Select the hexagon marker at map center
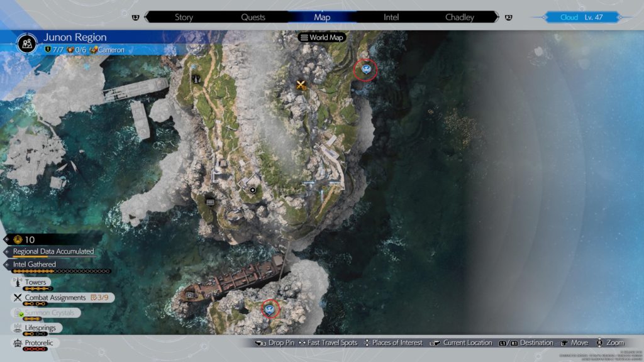This screenshot has height=362, width=644. tap(252, 189)
